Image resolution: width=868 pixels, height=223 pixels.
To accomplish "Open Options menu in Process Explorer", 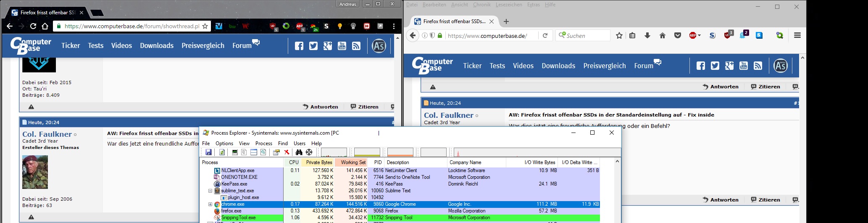I will coord(224,143).
